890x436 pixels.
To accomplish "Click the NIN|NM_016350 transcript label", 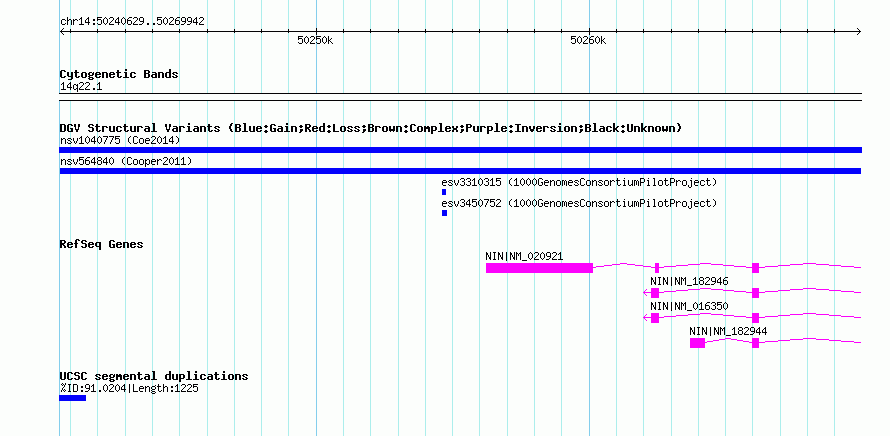I will coord(689,306).
